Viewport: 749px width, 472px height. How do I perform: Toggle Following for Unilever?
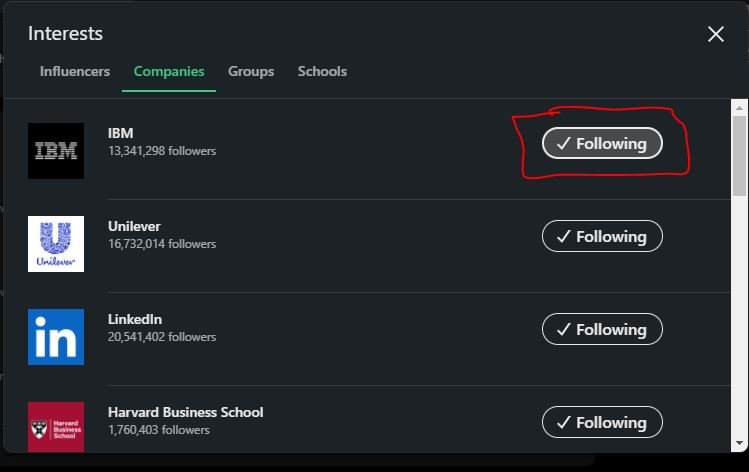click(x=602, y=236)
